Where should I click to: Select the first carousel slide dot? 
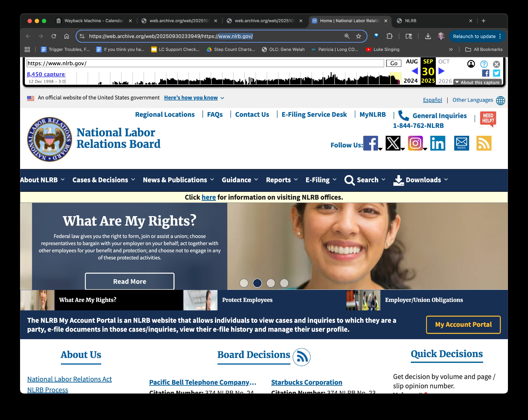pos(244,283)
